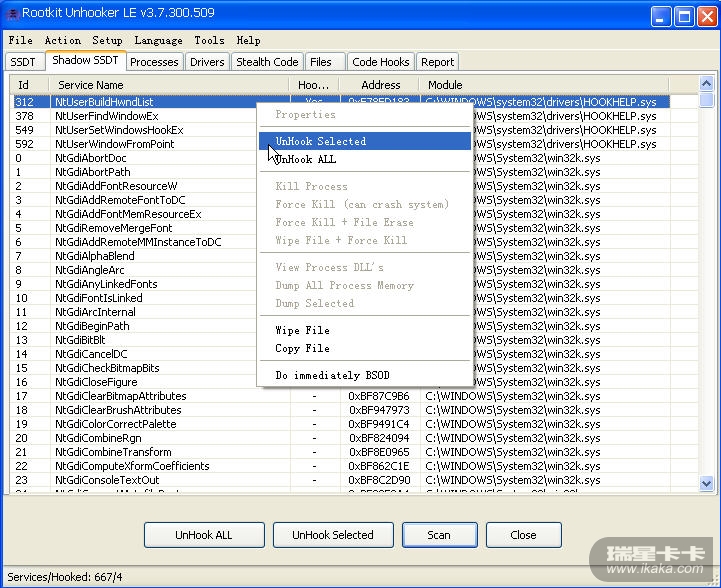Open the Tools menu
721x588 pixels.
(209, 41)
